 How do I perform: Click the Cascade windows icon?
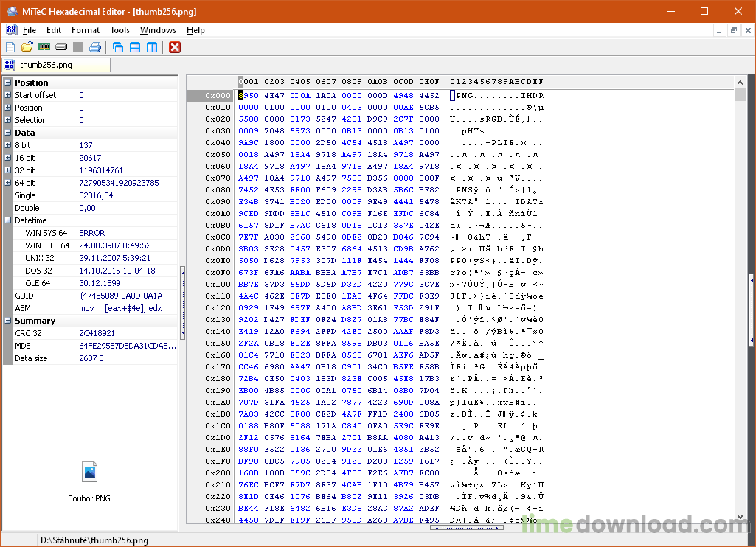point(118,47)
